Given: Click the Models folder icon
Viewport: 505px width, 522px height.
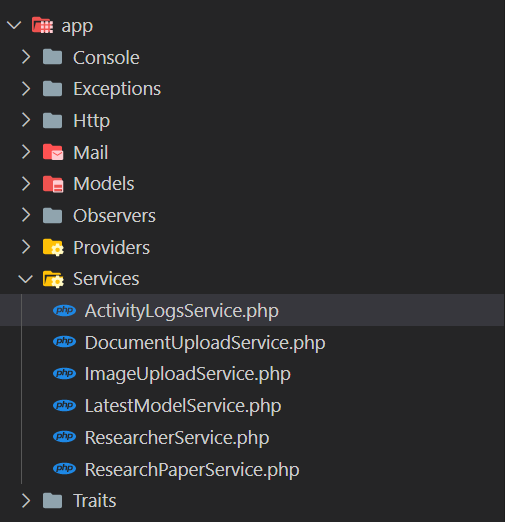Looking at the screenshot, I should pos(53,184).
